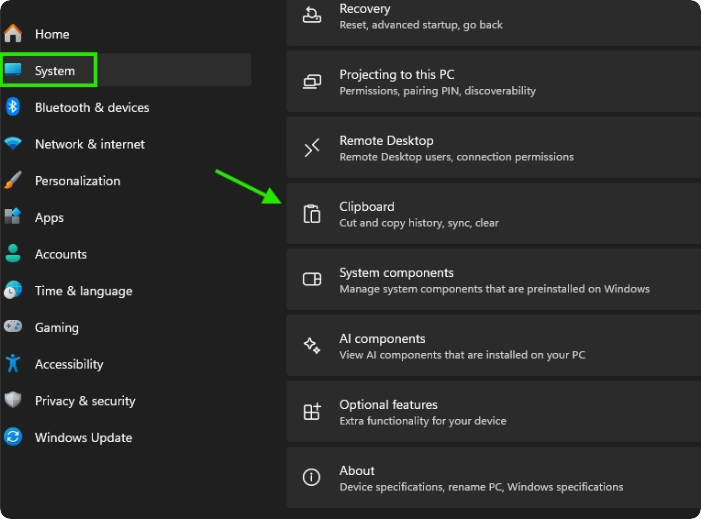Viewport: 701px width, 519px height.
Task: Click the Wi-Fi icon for Network & internet
Action: point(13,143)
